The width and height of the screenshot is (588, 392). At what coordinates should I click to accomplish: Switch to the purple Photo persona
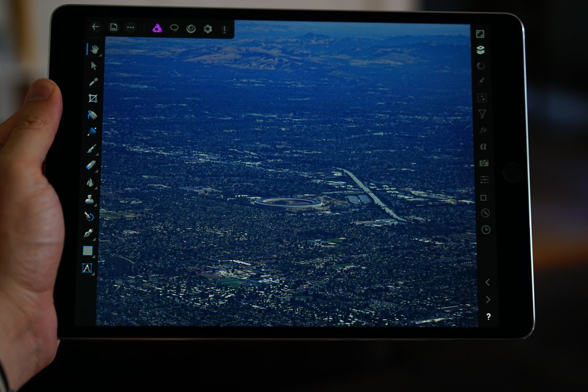point(157,28)
